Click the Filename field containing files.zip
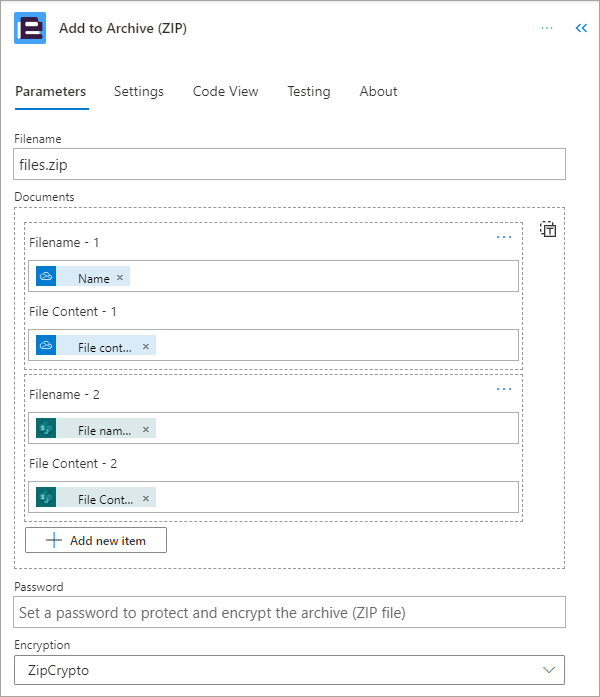This screenshot has height=697, width=600. pos(289,164)
